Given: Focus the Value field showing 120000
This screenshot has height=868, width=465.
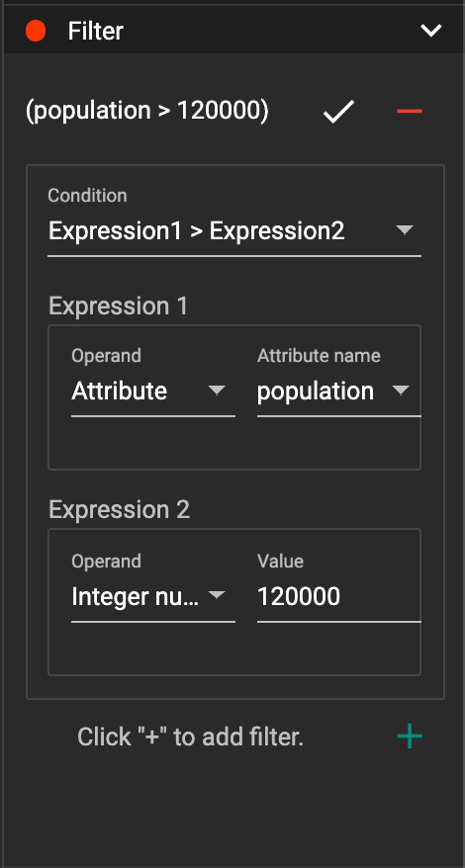Looking at the screenshot, I should [x=338, y=597].
